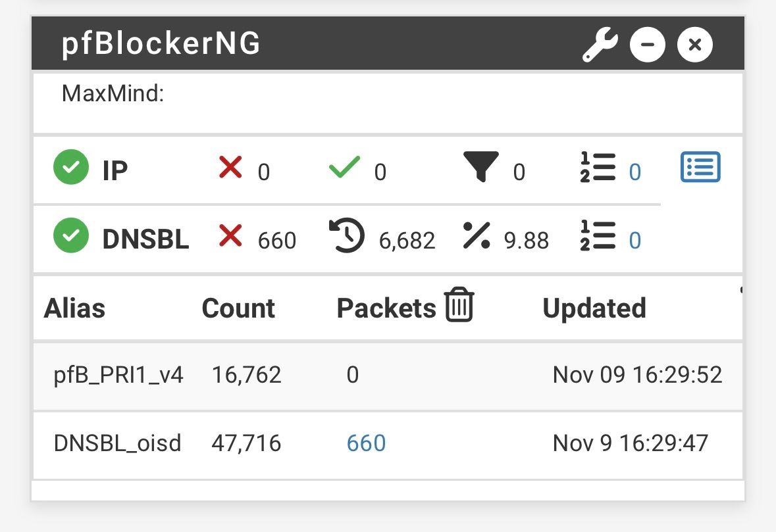
Task: Click the percent icon beside 9.88
Action: 477,237
